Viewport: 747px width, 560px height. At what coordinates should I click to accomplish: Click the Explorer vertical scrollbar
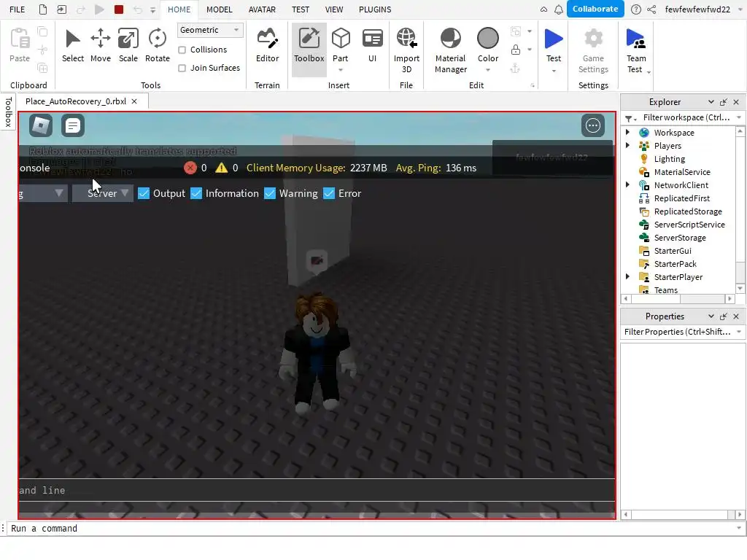(740, 209)
